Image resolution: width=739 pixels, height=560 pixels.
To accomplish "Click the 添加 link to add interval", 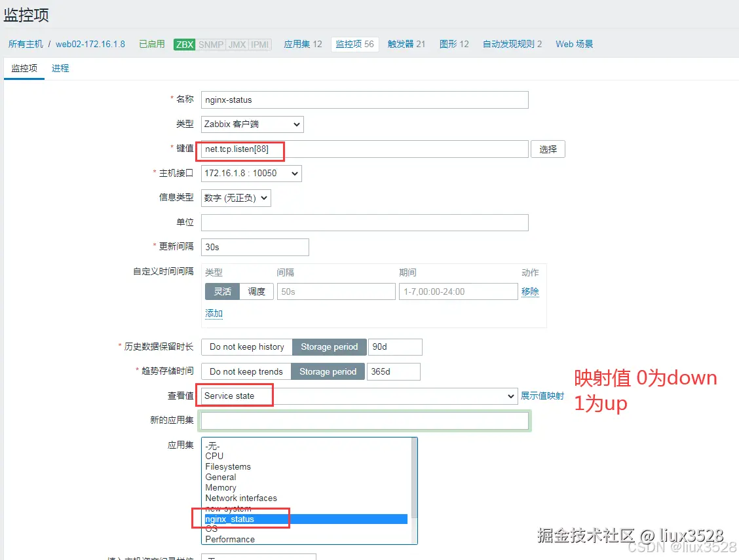I will (214, 313).
